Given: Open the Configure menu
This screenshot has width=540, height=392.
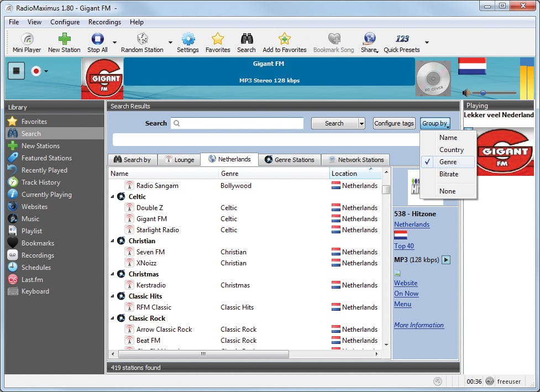Looking at the screenshot, I should [x=65, y=22].
